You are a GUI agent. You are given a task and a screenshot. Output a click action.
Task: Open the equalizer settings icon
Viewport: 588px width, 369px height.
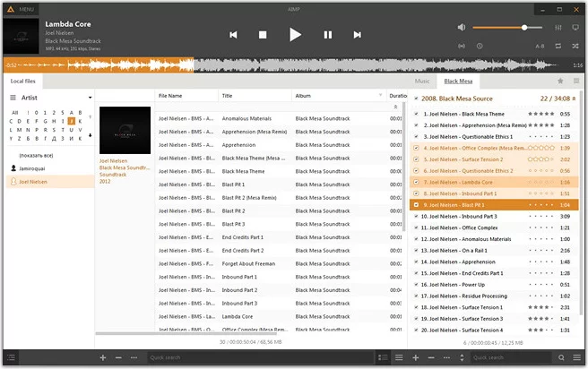558,27
